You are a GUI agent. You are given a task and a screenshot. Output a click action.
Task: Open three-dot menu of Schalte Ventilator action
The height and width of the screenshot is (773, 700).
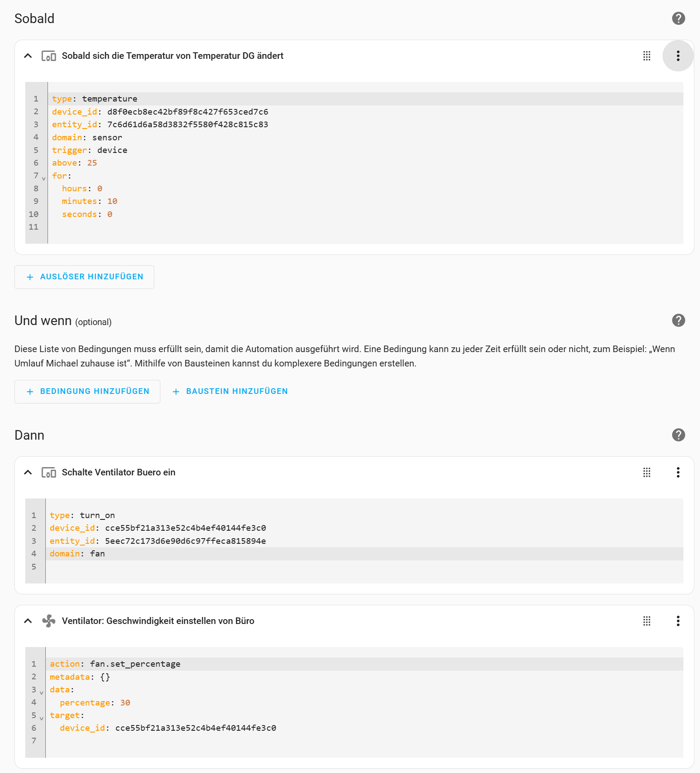[x=678, y=472]
